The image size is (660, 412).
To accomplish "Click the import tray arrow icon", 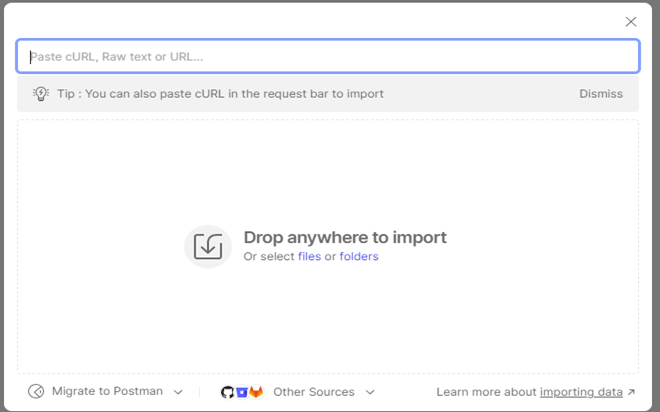I will point(207,246).
